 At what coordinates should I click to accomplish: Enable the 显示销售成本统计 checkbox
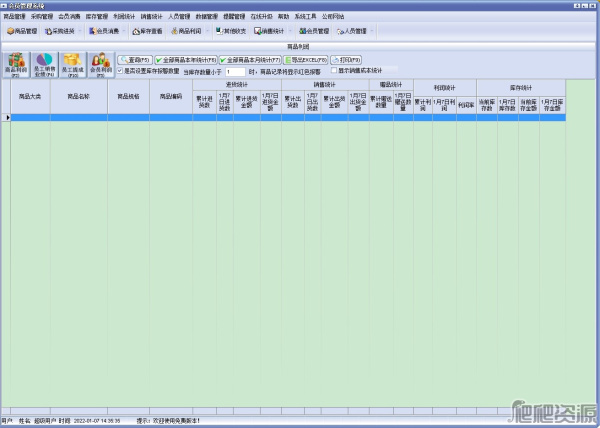click(x=335, y=71)
